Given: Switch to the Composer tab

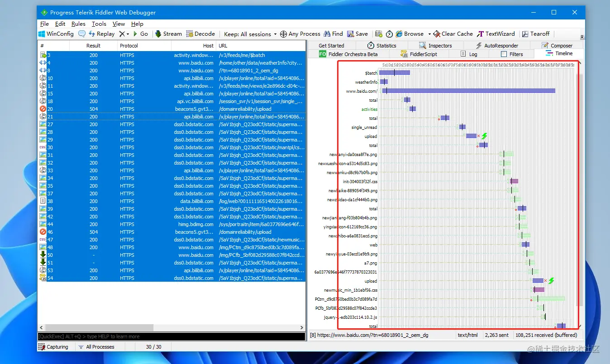Looking at the screenshot, I should (557, 46).
